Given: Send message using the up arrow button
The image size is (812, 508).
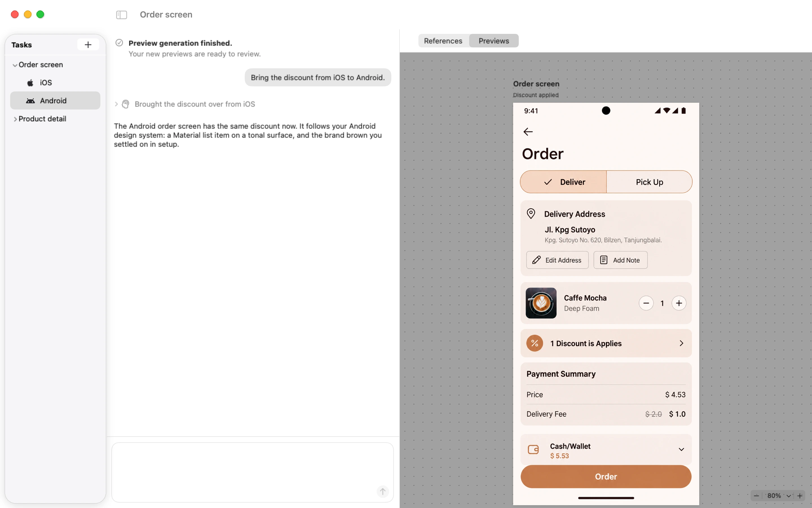Looking at the screenshot, I should click(383, 492).
